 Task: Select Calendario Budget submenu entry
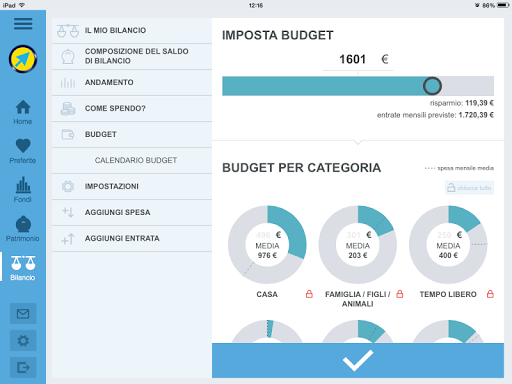coord(132,160)
